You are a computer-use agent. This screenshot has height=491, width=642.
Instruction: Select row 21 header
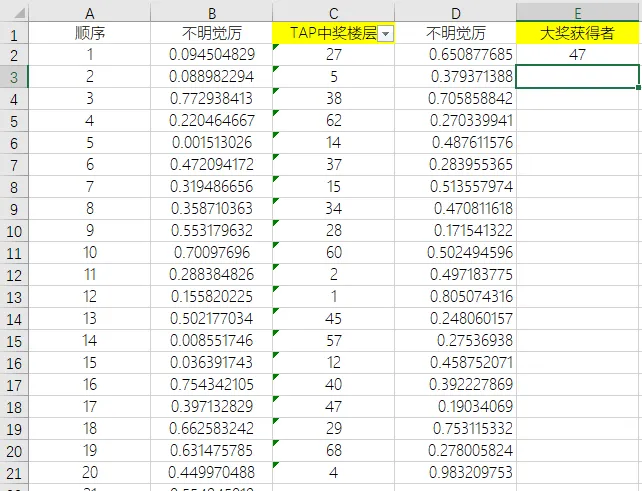pos(14,473)
